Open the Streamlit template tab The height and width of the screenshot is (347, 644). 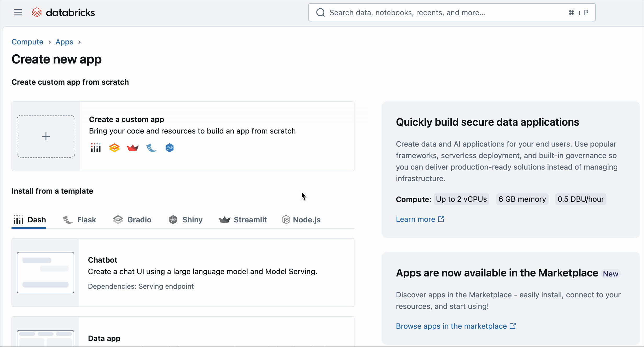pyautogui.click(x=243, y=220)
